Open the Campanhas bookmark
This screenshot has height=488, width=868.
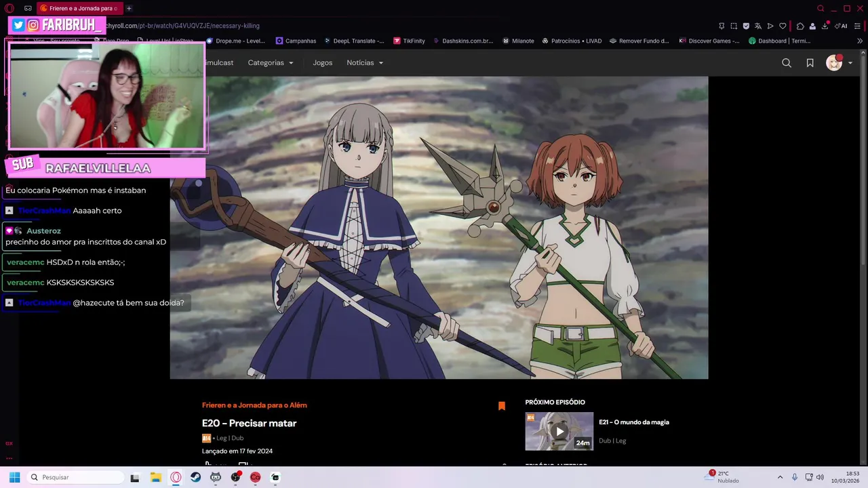click(x=296, y=41)
